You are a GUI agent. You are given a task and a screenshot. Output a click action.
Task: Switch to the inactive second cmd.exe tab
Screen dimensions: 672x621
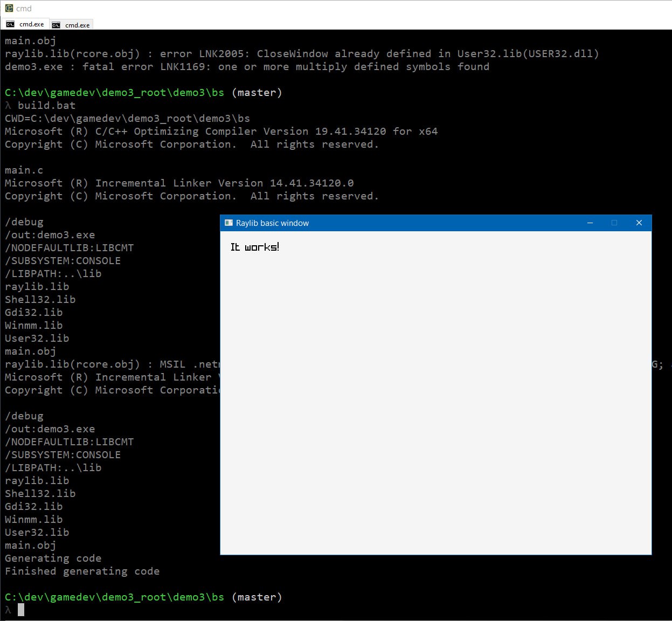coord(71,25)
